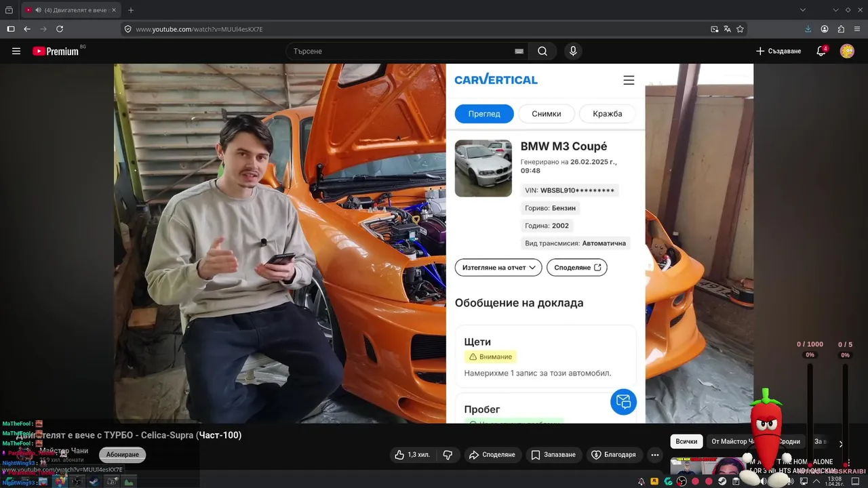The height and width of the screenshot is (488, 868).
Task: Save video with Запазване button
Action: [x=553, y=455]
